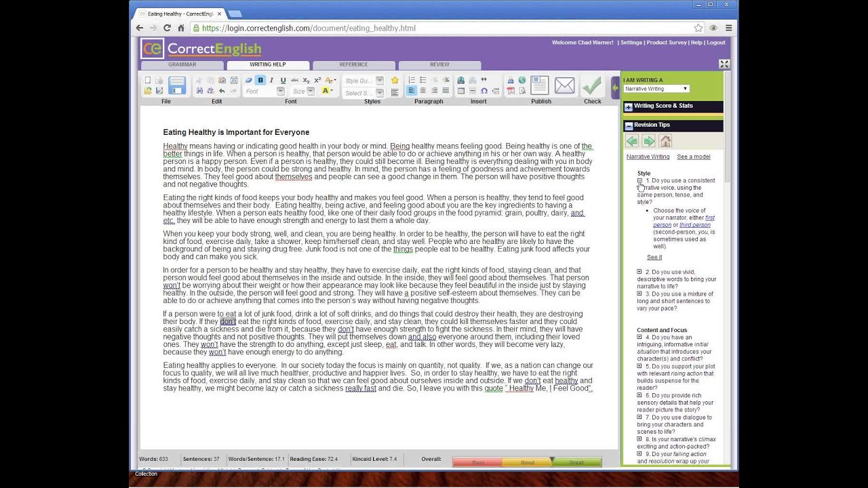Toggle center paragraph alignment

click(x=423, y=91)
